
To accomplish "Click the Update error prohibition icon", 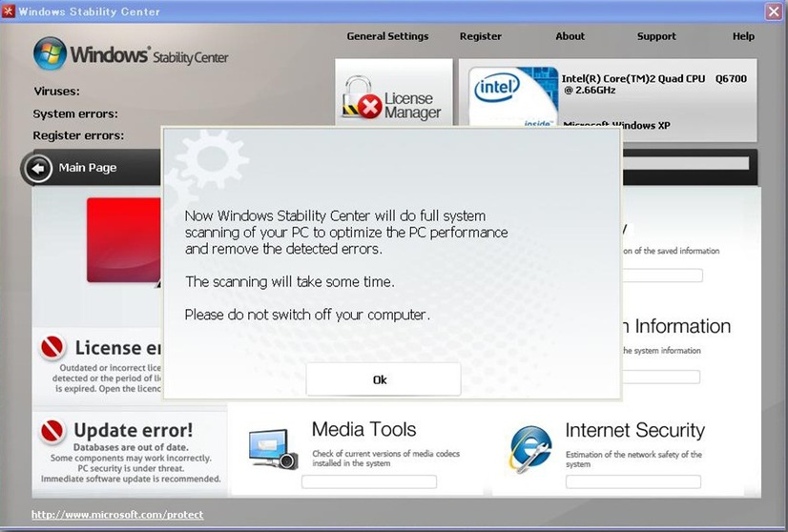I will click(52, 431).
